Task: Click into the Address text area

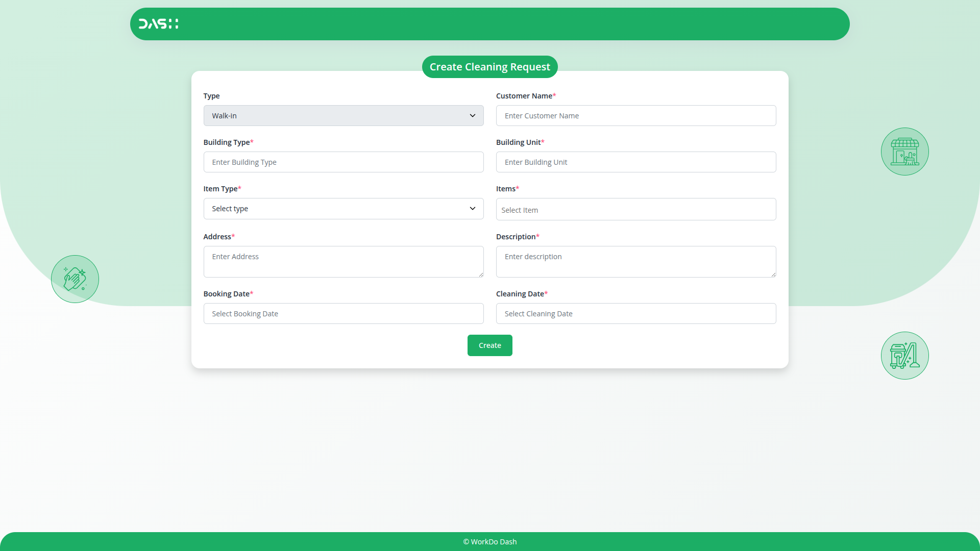Action: click(x=344, y=262)
